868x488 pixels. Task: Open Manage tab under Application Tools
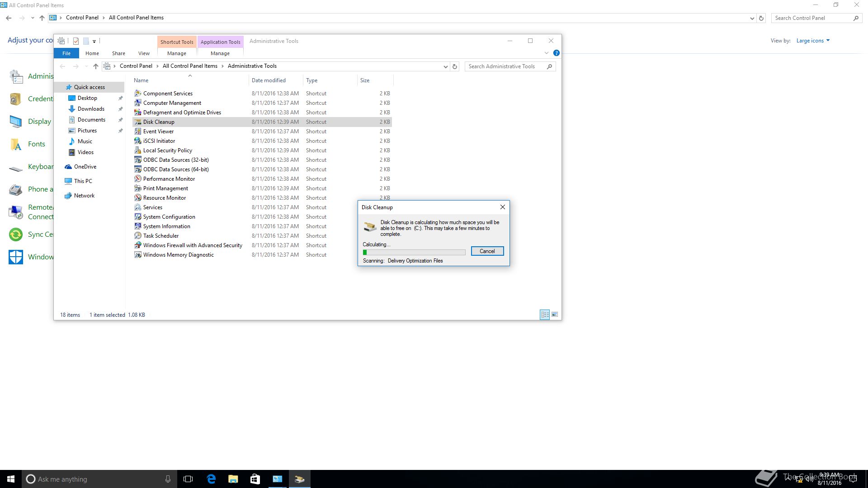pyautogui.click(x=220, y=53)
